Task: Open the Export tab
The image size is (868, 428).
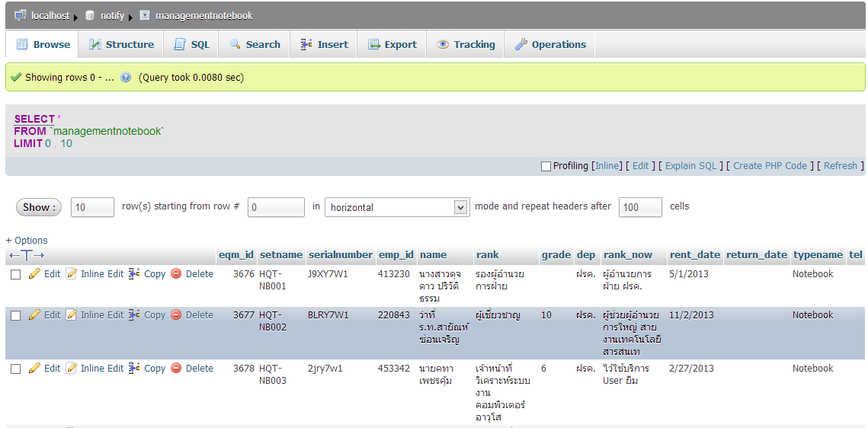Action: point(392,44)
